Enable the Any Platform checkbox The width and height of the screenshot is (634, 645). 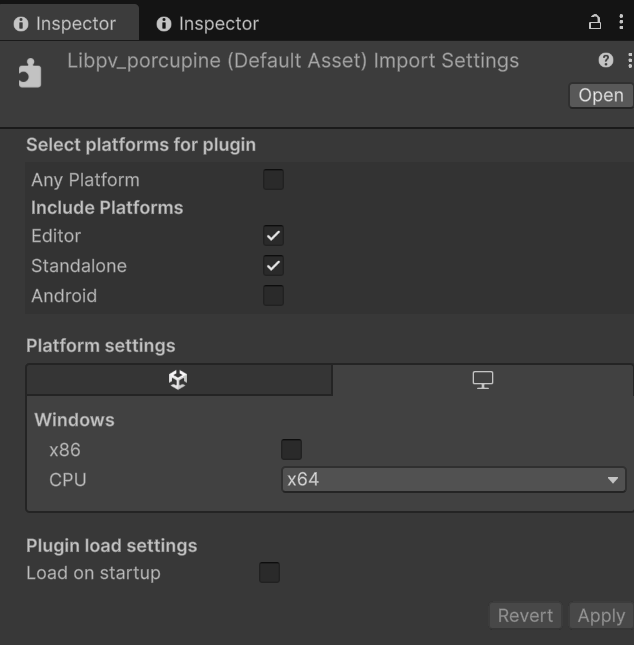coord(273,180)
